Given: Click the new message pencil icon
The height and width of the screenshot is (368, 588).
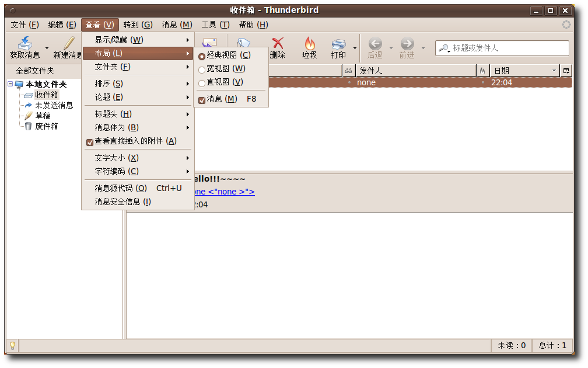Looking at the screenshot, I should point(69,43).
